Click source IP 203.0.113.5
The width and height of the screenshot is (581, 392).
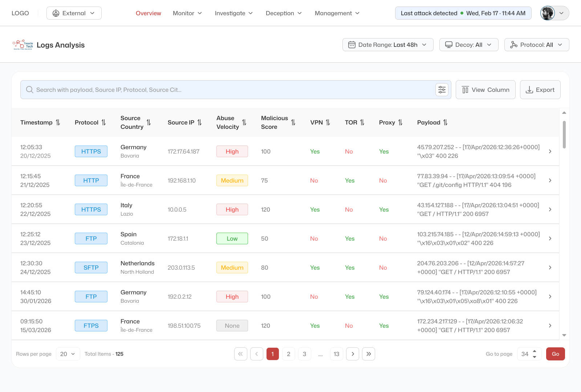(181, 268)
